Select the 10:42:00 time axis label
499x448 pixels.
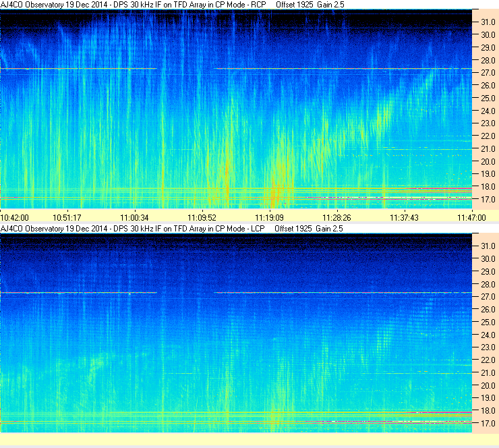point(15,218)
